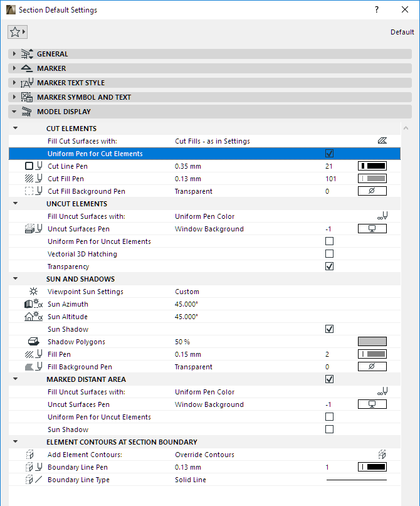Edit the Cut Line Pen number 21
The height and width of the screenshot is (506, 420).
(328, 166)
